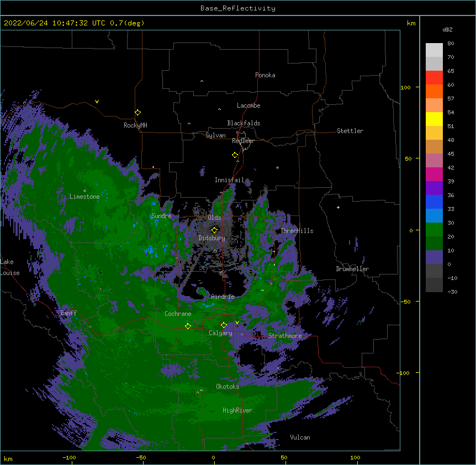The height and width of the screenshot is (465, 476).
Task: Select the Cochrane label
Action: click(178, 314)
